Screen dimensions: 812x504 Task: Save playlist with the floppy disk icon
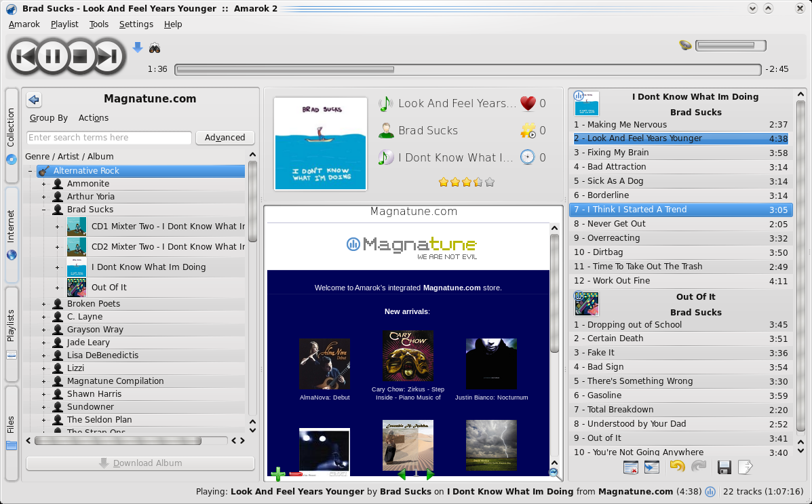click(724, 467)
